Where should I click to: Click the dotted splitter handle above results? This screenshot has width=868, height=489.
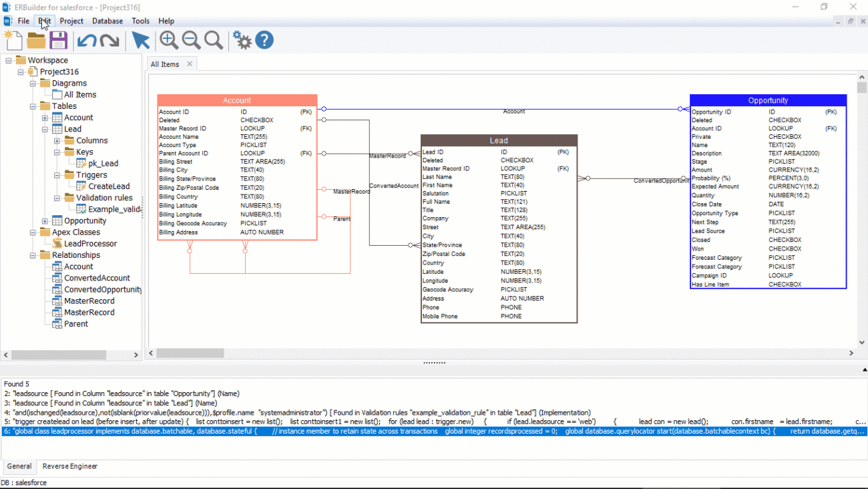434,363
